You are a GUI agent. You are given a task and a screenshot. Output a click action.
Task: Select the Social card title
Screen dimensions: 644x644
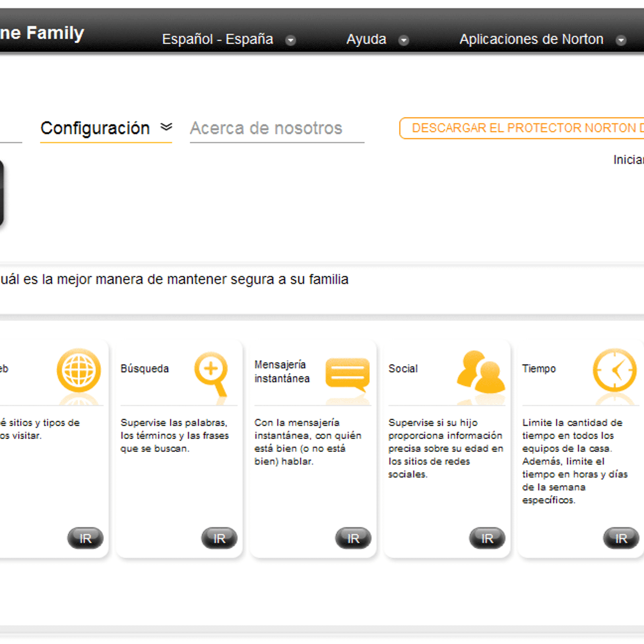(403, 369)
